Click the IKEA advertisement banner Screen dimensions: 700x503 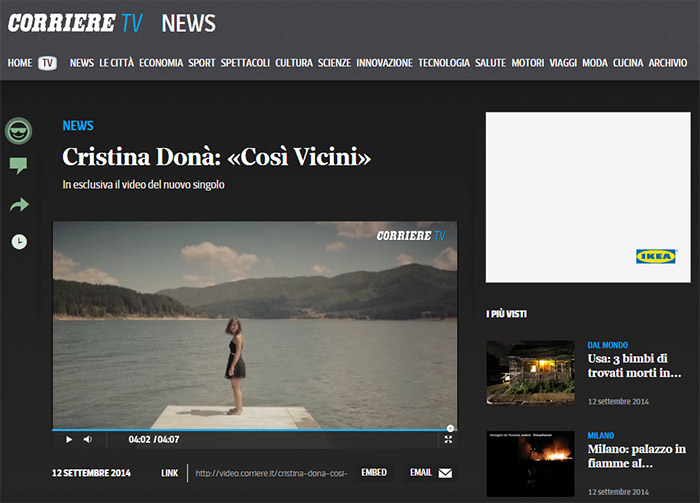(588, 197)
